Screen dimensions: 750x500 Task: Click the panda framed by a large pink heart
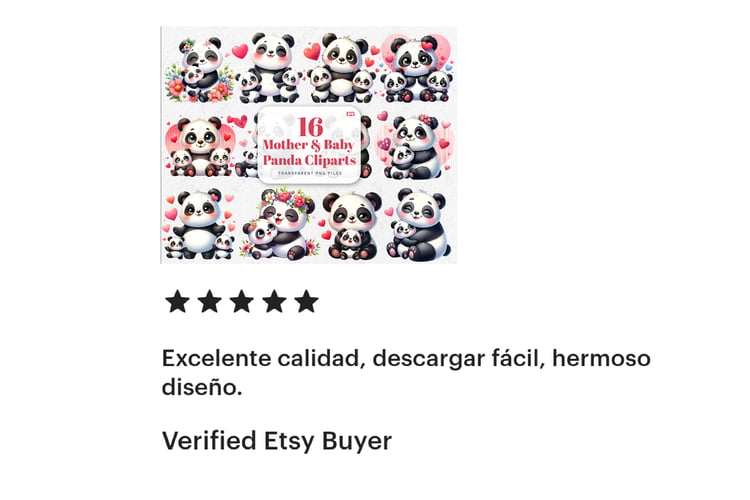coord(418,68)
